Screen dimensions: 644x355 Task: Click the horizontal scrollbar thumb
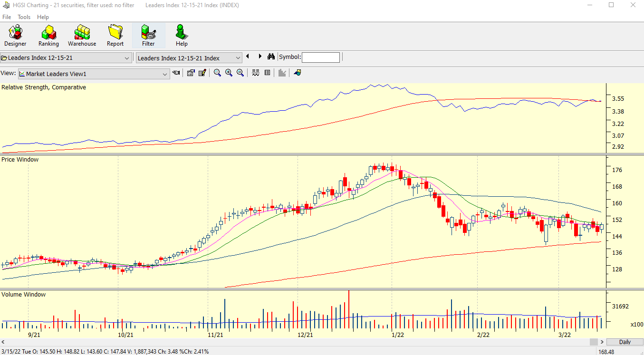pyautogui.click(x=594, y=342)
